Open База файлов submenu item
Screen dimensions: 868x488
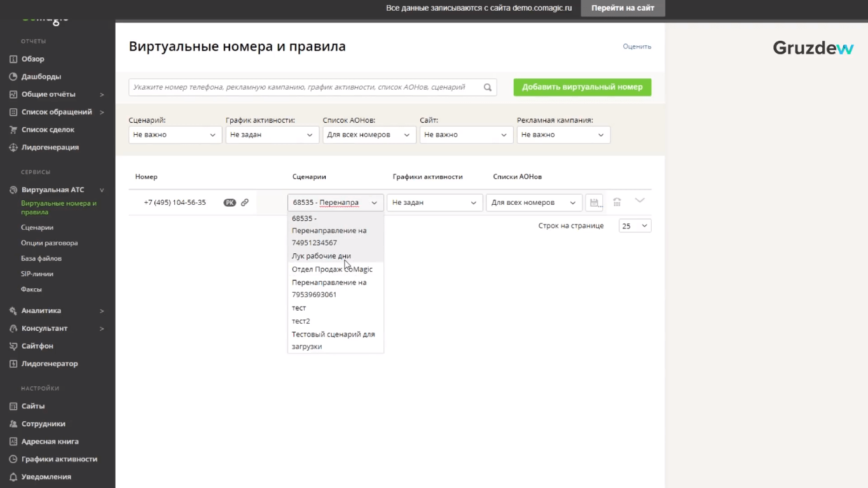tap(41, 259)
